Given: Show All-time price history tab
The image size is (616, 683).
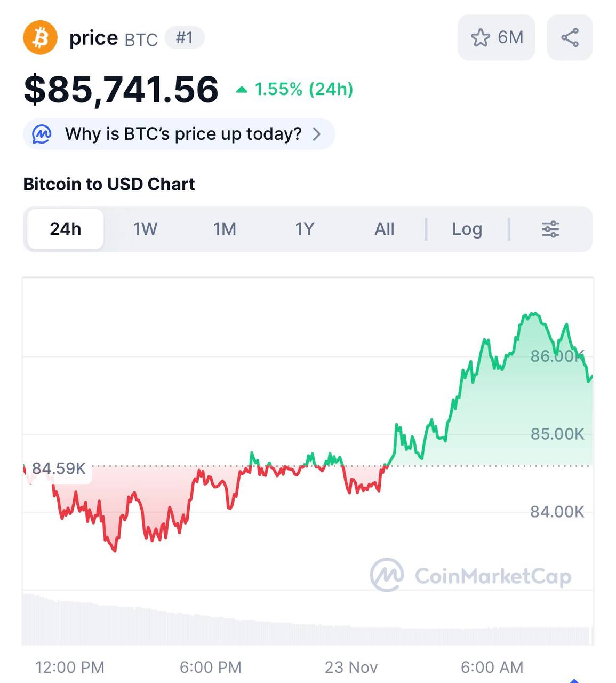Looking at the screenshot, I should tap(384, 229).
